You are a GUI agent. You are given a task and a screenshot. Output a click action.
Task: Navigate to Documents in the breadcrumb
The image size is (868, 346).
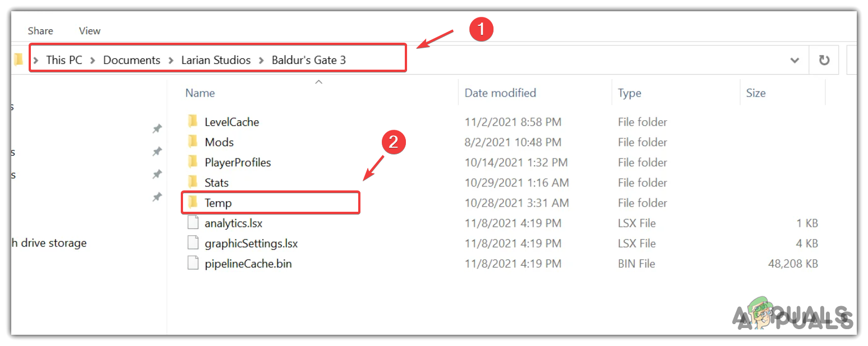(131, 60)
